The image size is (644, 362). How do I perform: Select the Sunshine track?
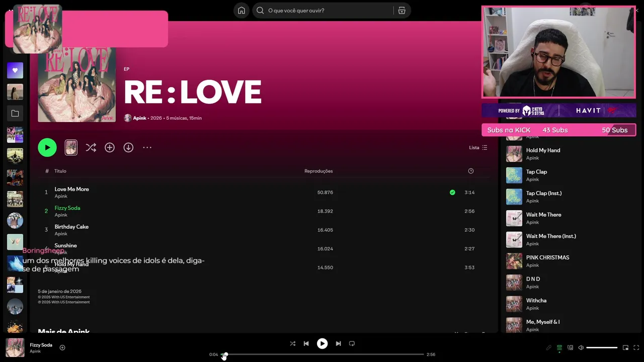click(65, 245)
